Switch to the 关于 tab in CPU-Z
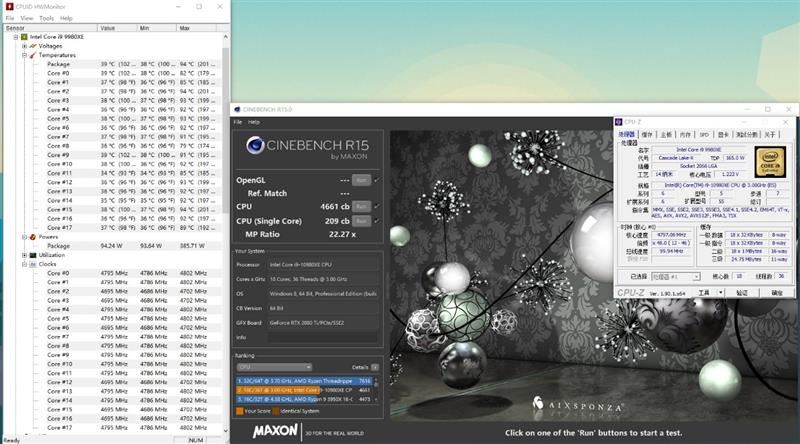 770,134
